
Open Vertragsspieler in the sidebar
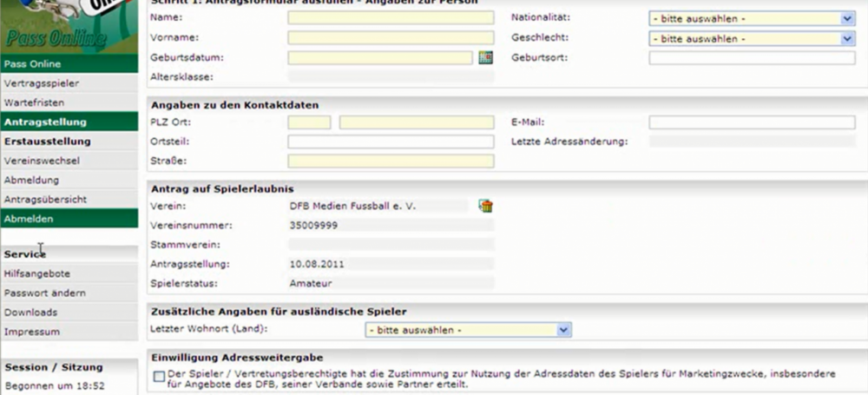[x=69, y=83]
